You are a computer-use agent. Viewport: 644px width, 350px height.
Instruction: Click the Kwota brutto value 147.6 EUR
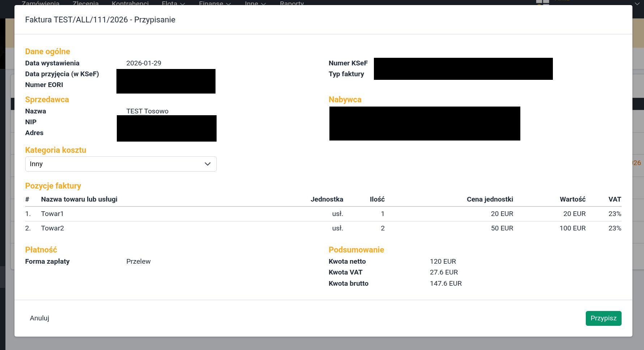click(445, 284)
